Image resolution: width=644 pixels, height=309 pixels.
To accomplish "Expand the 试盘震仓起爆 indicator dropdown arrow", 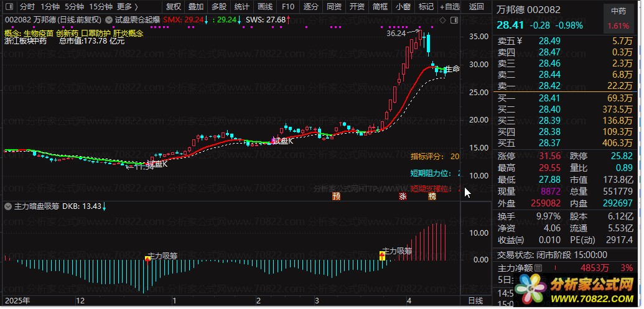I will 108,19.
